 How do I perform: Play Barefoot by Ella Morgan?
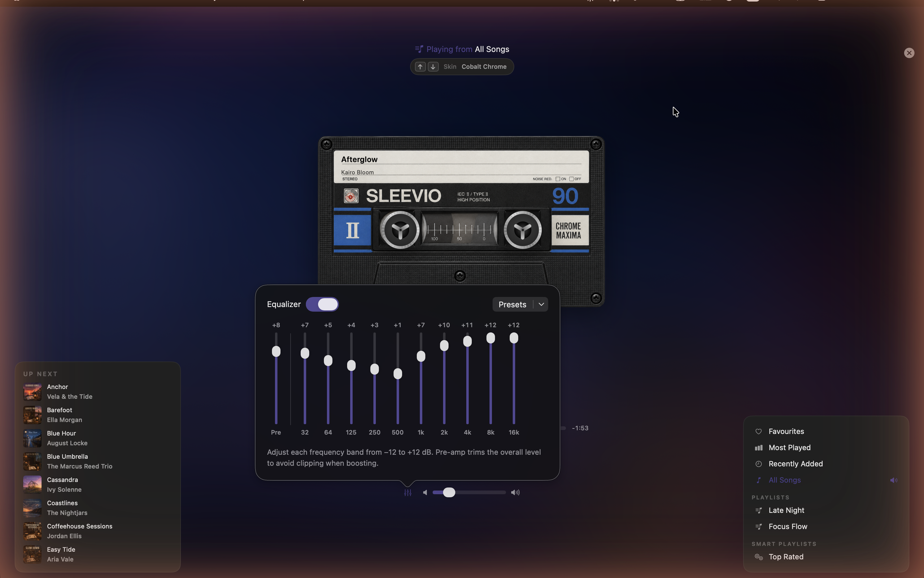pyautogui.click(x=98, y=415)
